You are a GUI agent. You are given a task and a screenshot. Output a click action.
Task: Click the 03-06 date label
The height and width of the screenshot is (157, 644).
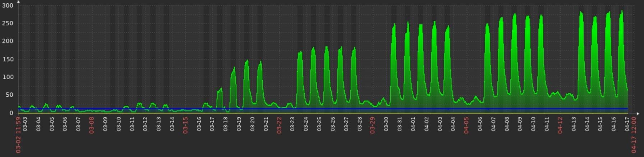[x=65, y=124]
